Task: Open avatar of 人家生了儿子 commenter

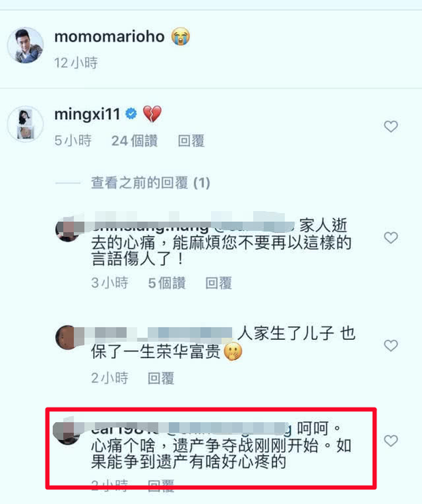Action: tap(67, 337)
